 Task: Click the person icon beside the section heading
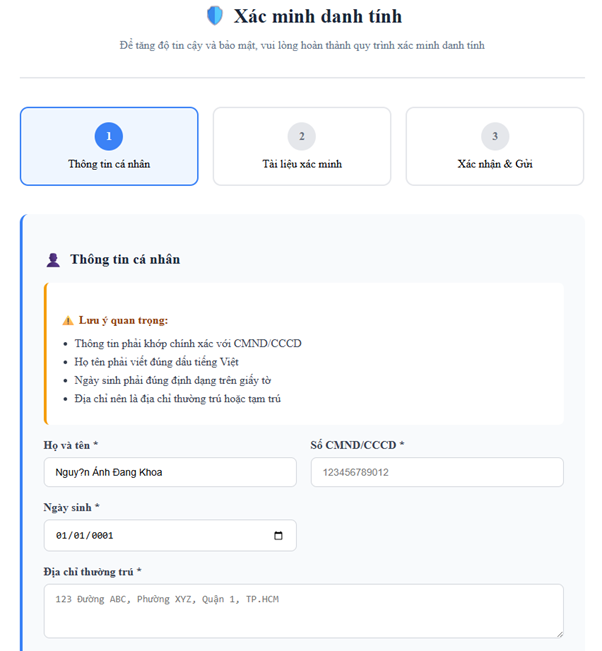coord(54,260)
